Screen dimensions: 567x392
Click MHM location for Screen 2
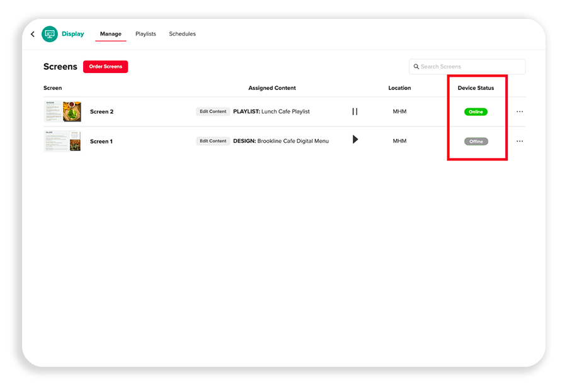click(x=399, y=111)
